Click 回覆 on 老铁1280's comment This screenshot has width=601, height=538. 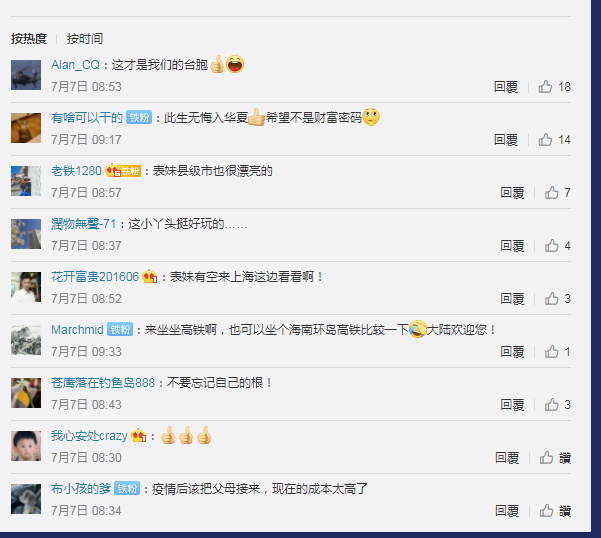point(512,193)
